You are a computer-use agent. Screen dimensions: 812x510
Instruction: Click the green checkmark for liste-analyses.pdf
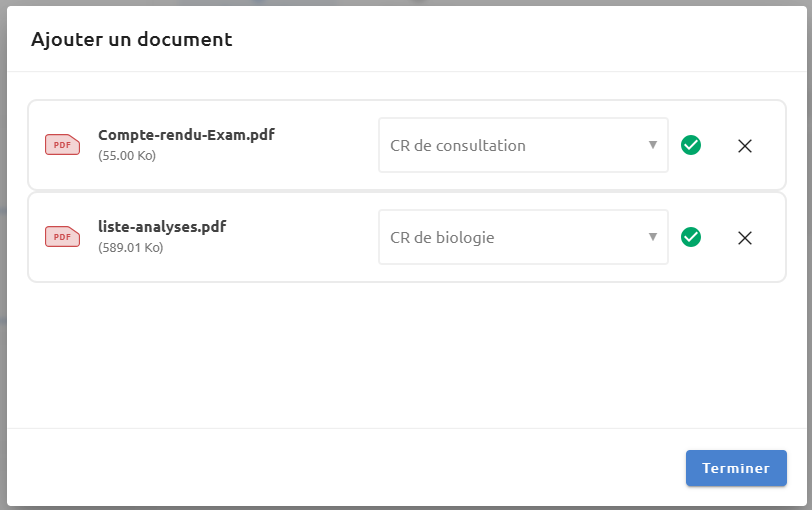(x=691, y=237)
